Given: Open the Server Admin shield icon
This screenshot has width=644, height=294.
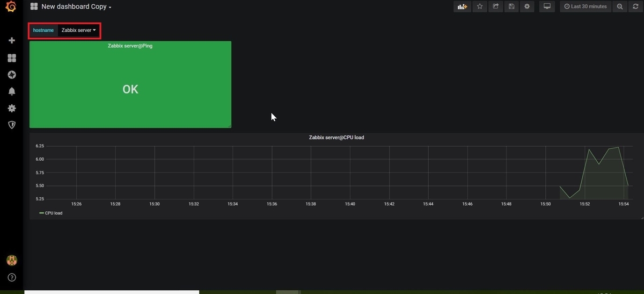Looking at the screenshot, I should 12,125.
